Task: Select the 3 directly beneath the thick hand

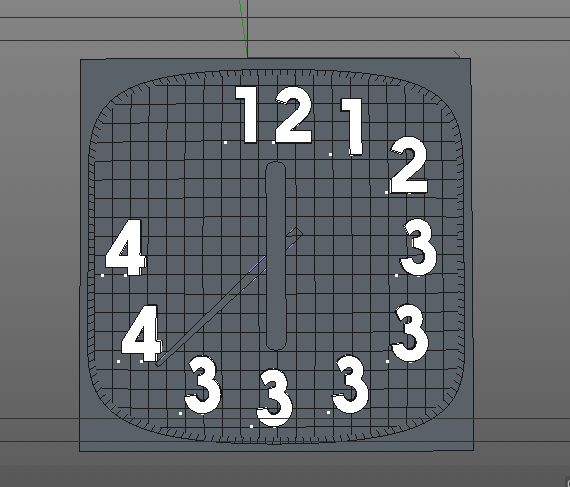Action: pos(274,398)
